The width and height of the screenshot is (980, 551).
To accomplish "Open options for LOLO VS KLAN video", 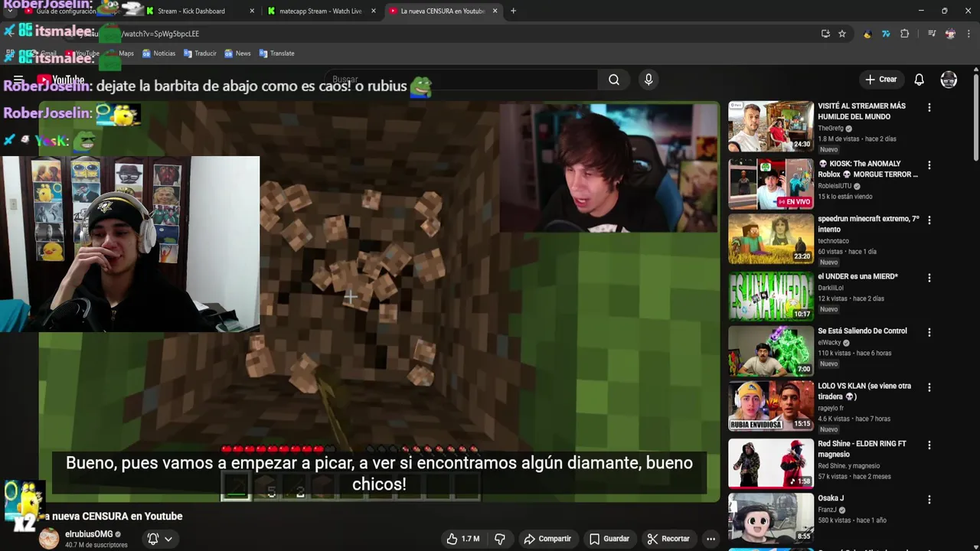I will [929, 388].
